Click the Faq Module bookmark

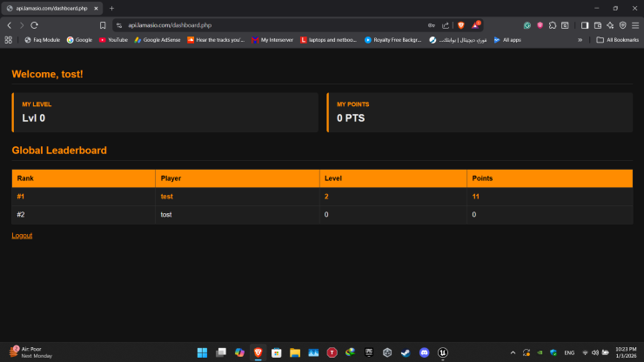(42, 39)
